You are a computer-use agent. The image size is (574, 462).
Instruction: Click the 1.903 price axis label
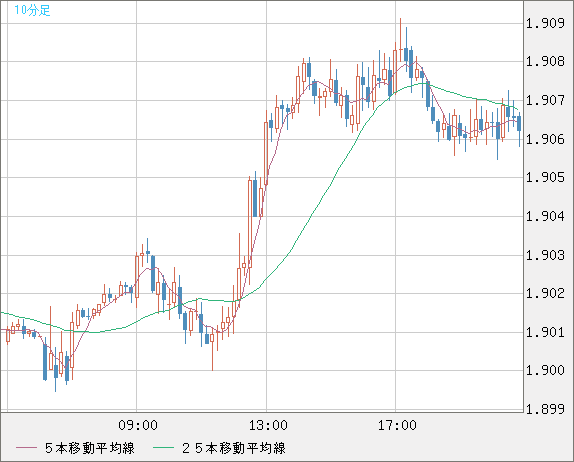point(545,255)
